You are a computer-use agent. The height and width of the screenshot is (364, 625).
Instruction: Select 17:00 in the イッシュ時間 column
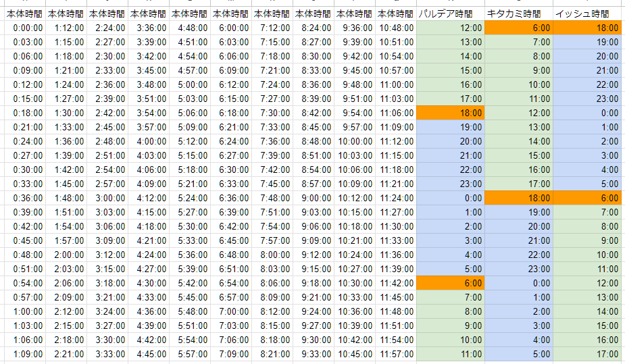(589, 354)
